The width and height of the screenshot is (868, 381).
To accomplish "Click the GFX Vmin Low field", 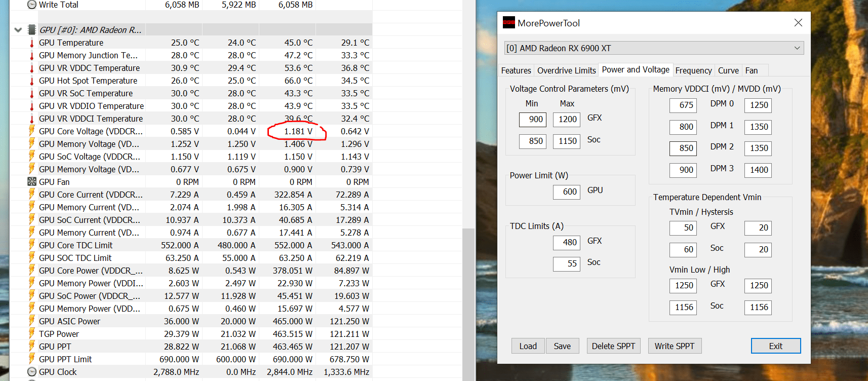I will [683, 285].
